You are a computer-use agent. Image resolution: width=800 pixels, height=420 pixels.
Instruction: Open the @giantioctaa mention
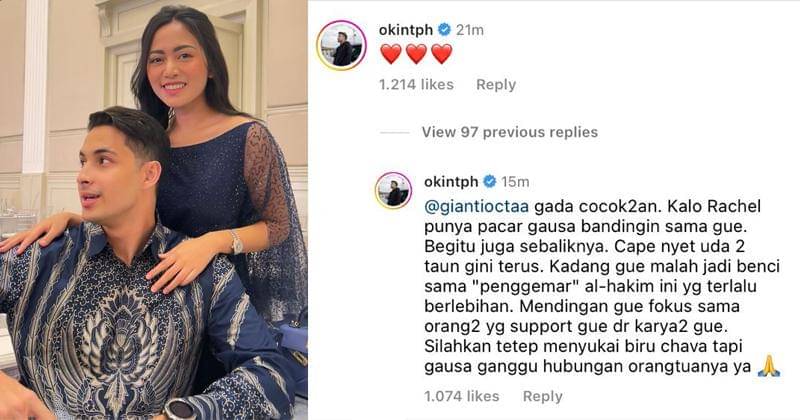tap(477, 207)
